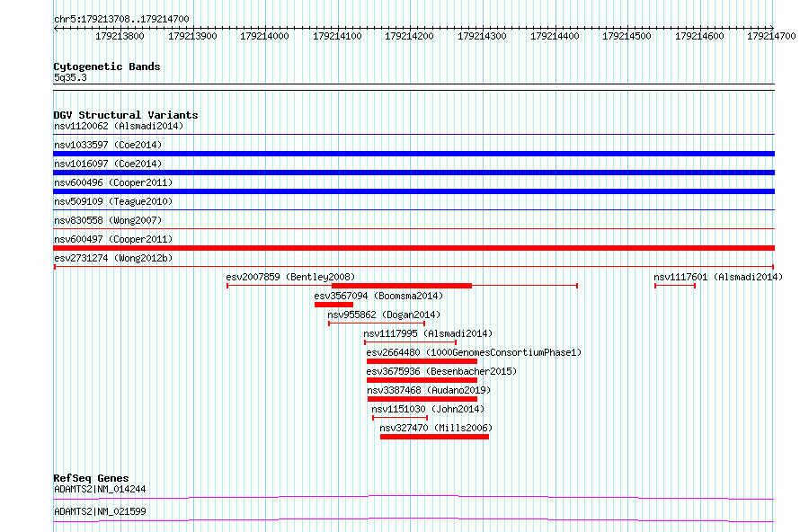This screenshot has height=532, width=800.
Task: Click nsv600497 (Cooper2011) variant label
Action: (113, 239)
